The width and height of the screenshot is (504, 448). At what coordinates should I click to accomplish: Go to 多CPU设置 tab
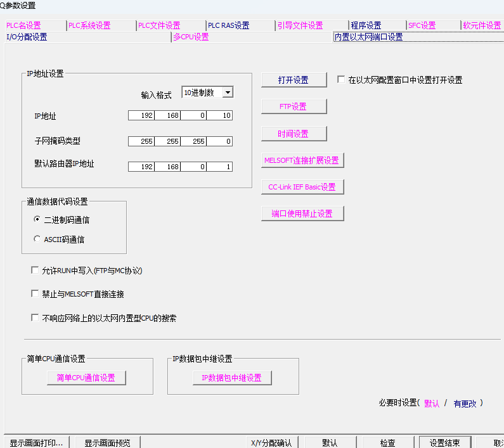(191, 37)
